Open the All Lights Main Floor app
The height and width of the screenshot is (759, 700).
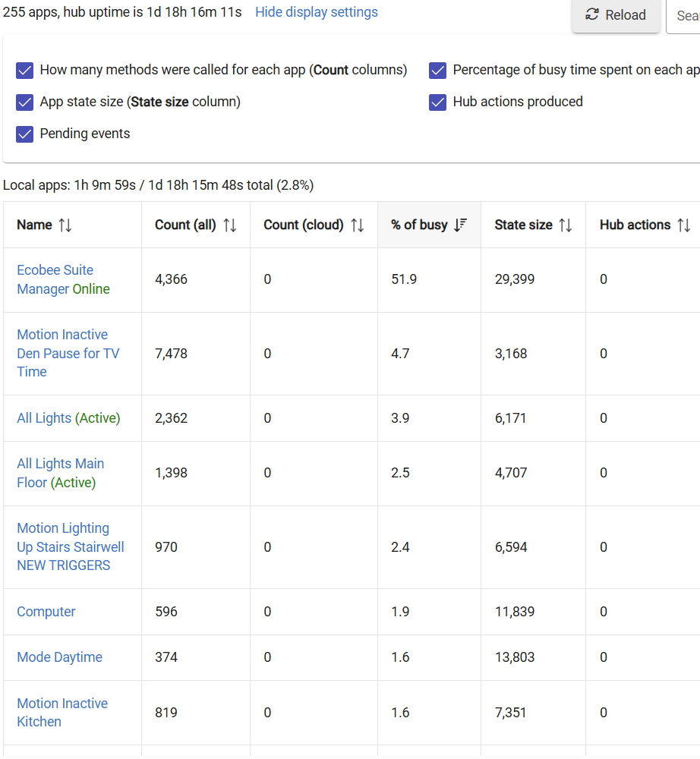point(60,464)
